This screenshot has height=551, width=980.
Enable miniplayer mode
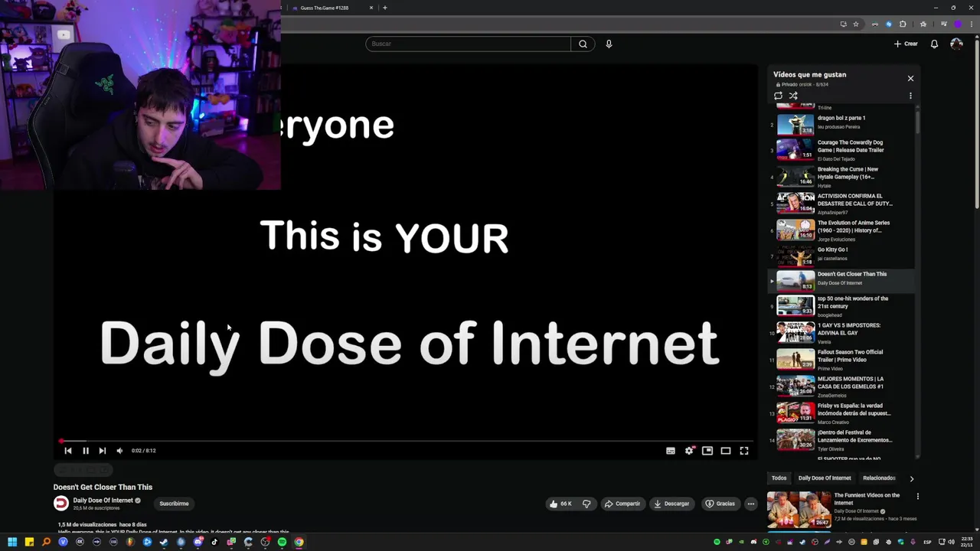coord(707,451)
